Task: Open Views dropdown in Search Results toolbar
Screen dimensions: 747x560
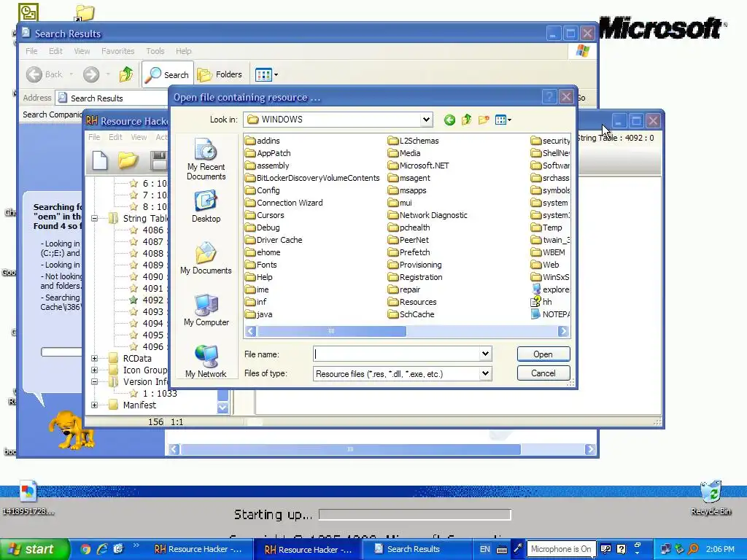Action: pyautogui.click(x=267, y=74)
